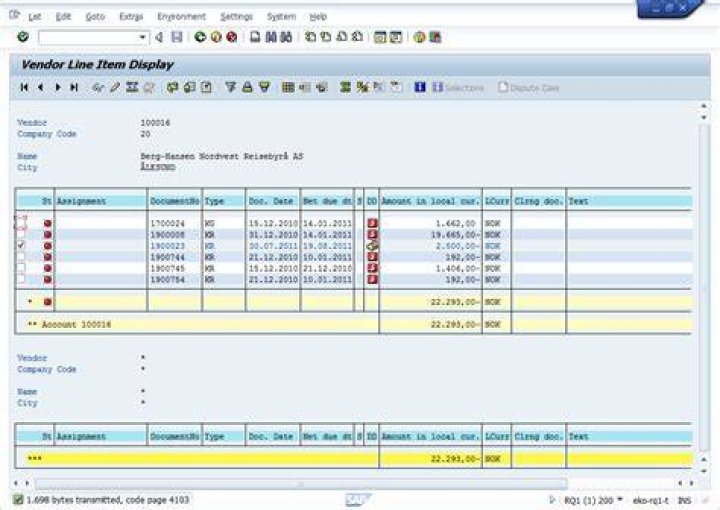Click the amount 19.665,00- cell
The height and width of the screenshot is (510, 720).
pyautogui.click(x=455, y=235)
